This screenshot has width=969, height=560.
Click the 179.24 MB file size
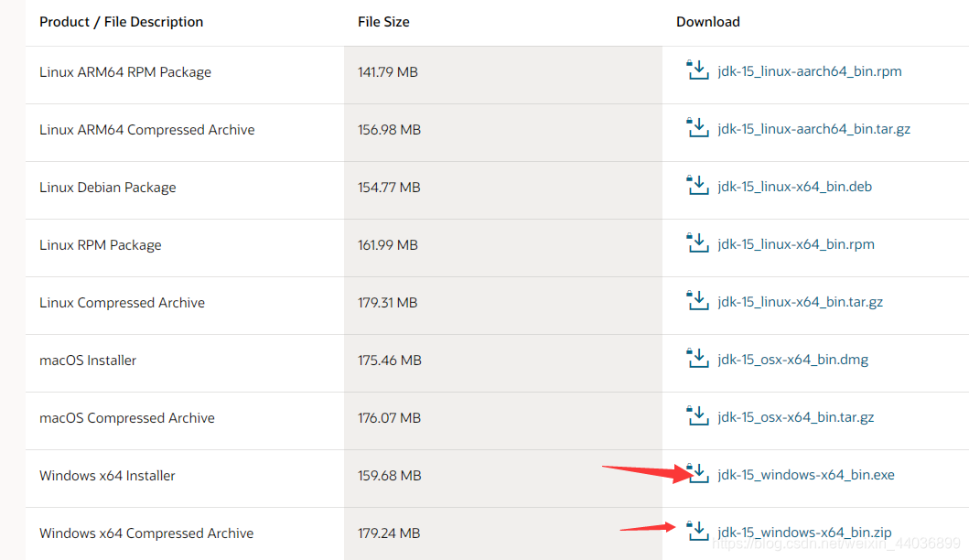(x=389, y=533)
